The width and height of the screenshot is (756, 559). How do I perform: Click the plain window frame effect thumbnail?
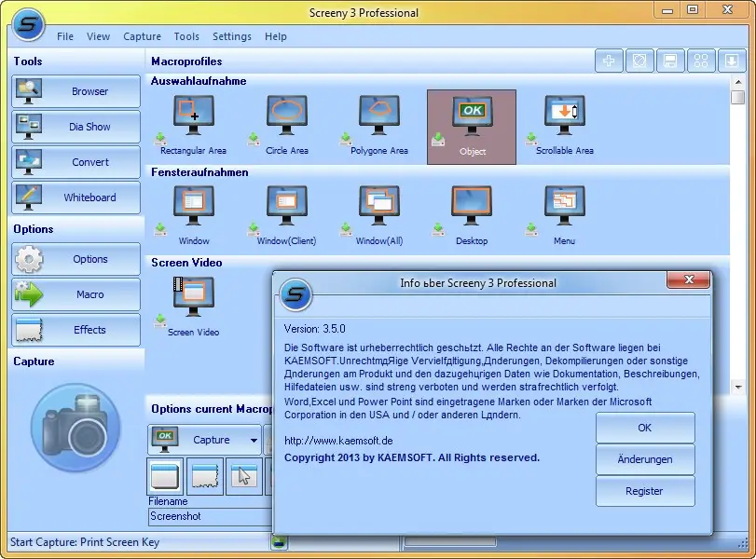point(165,477)
